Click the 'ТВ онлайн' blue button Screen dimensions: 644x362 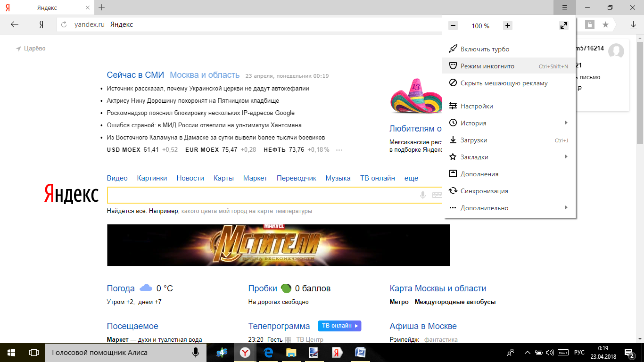click(339, 326)
